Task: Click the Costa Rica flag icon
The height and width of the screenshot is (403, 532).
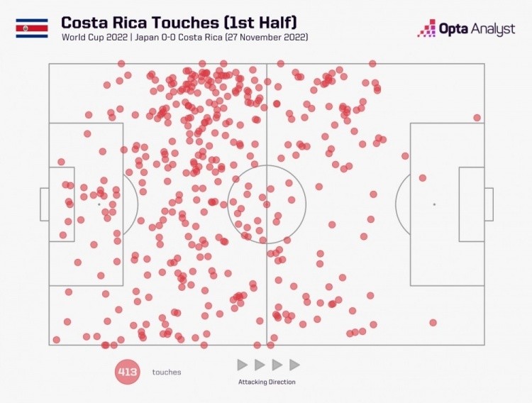Action: (x=32, y=28)
